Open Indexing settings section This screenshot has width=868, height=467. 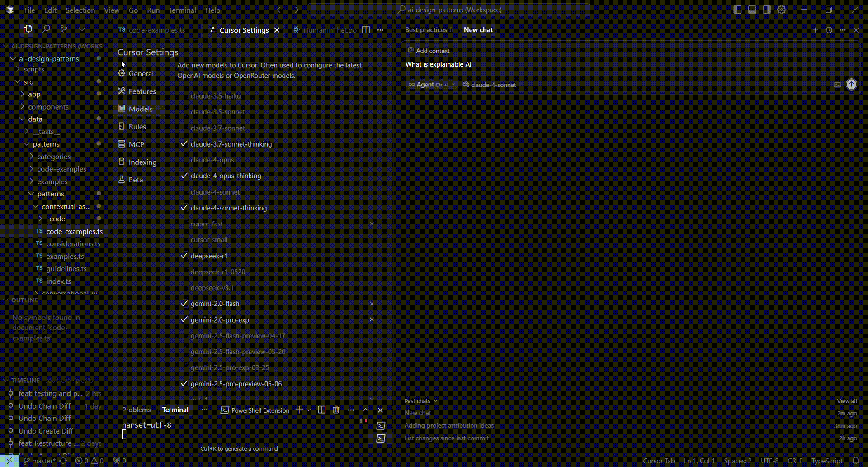138,162
